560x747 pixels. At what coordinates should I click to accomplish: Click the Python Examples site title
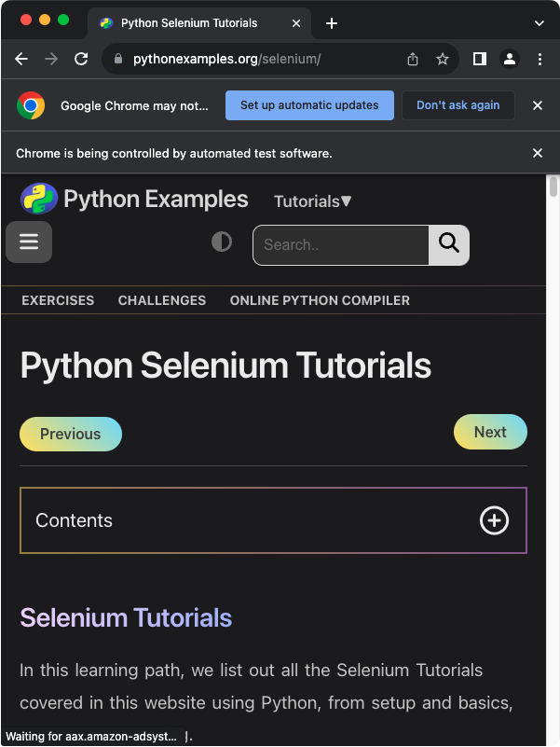click(x=156, y=199)
